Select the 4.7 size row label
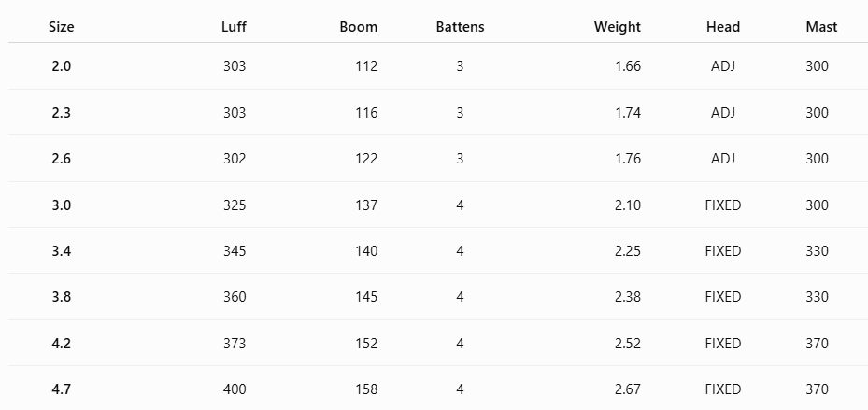Screen dimensions: 868x410 click(62, 389)
